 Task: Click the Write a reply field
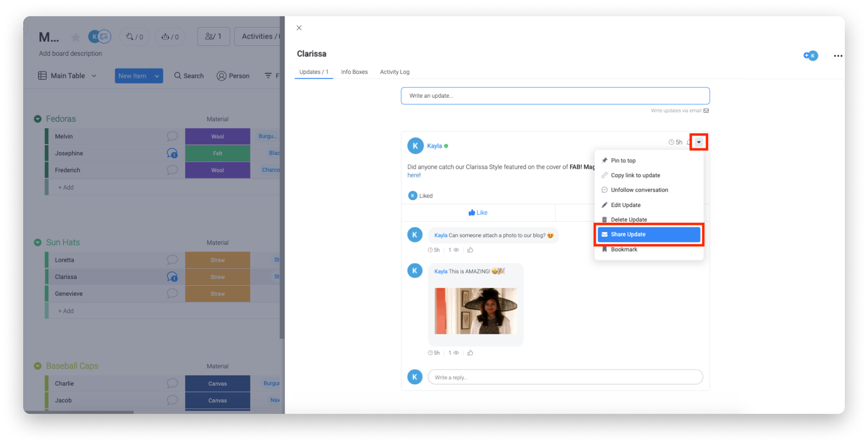click(x=565, y=377)
